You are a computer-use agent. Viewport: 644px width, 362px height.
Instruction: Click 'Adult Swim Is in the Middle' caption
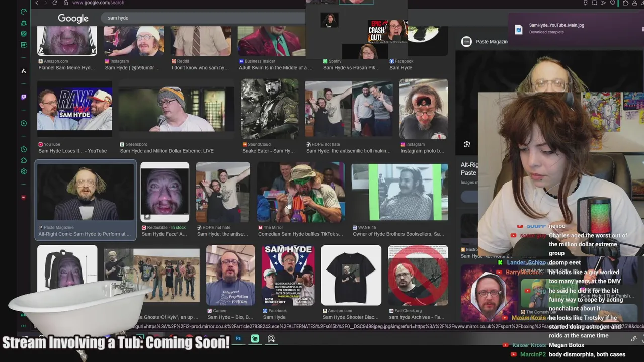pyautogui.click(x=275, y=68)
